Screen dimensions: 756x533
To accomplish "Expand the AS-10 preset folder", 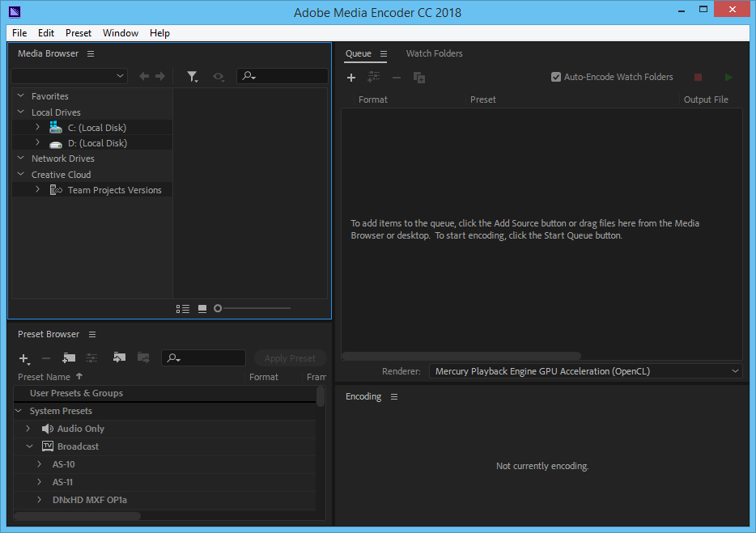I will pyautogui.click(x=40, y=464).
